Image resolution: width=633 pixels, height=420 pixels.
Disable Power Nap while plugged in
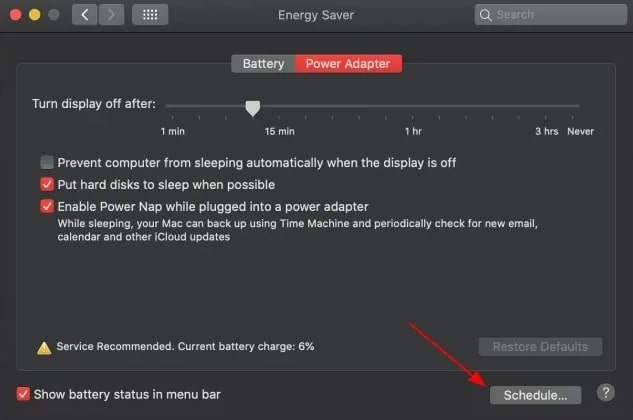pos(47,206)
